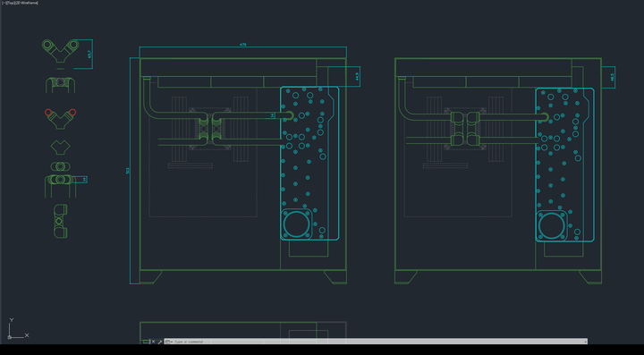Open the [2D Wireframe] visual style menu
This screenshot has height=355, width=644.
26,3
